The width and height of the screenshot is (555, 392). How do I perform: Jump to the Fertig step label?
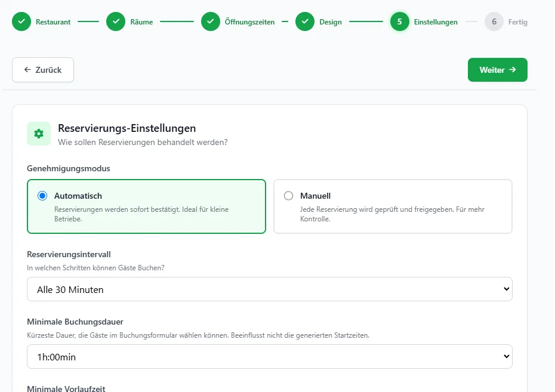(518, 22)
